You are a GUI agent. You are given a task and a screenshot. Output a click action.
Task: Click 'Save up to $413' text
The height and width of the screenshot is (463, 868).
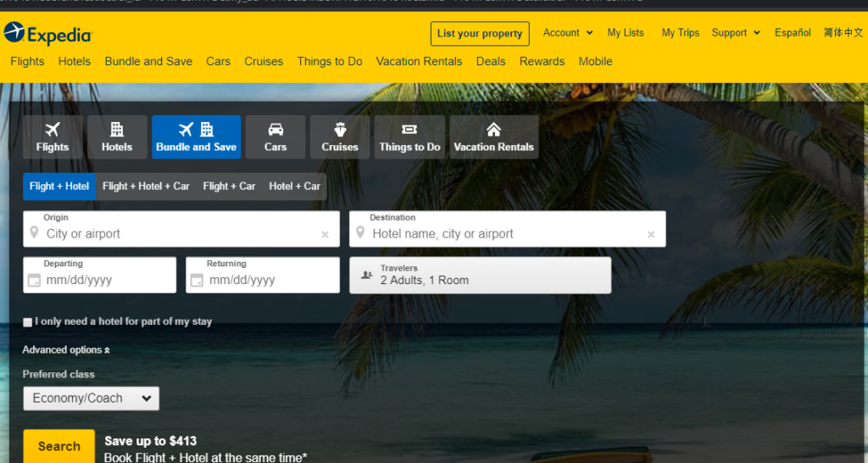pyautogui.click(x=151, y=442)
